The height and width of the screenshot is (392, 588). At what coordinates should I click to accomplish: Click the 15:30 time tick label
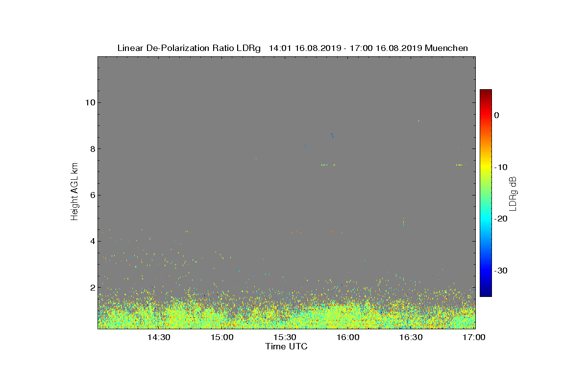point(285,337)
